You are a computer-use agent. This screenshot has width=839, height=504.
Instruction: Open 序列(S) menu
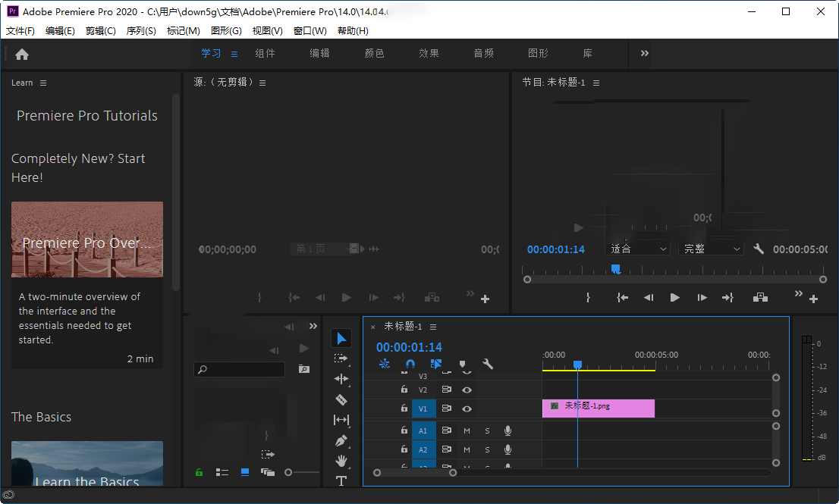click(141, 31)
